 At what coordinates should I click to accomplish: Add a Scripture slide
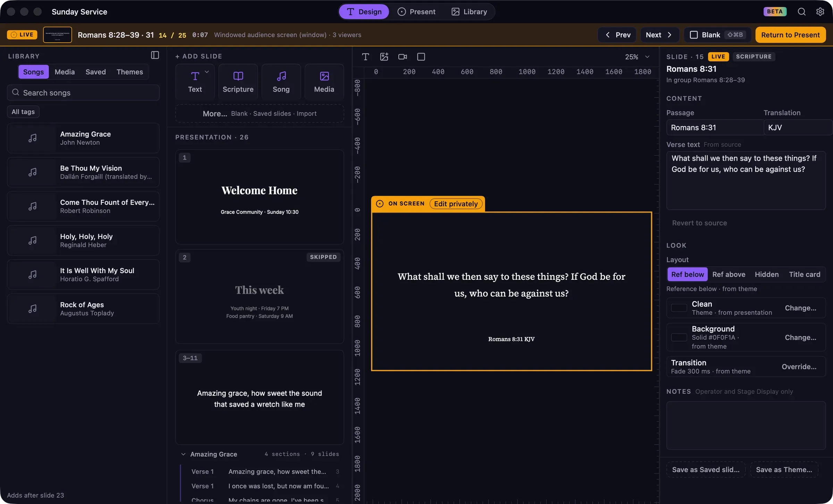pyautogui.click(x=238, y=82)
